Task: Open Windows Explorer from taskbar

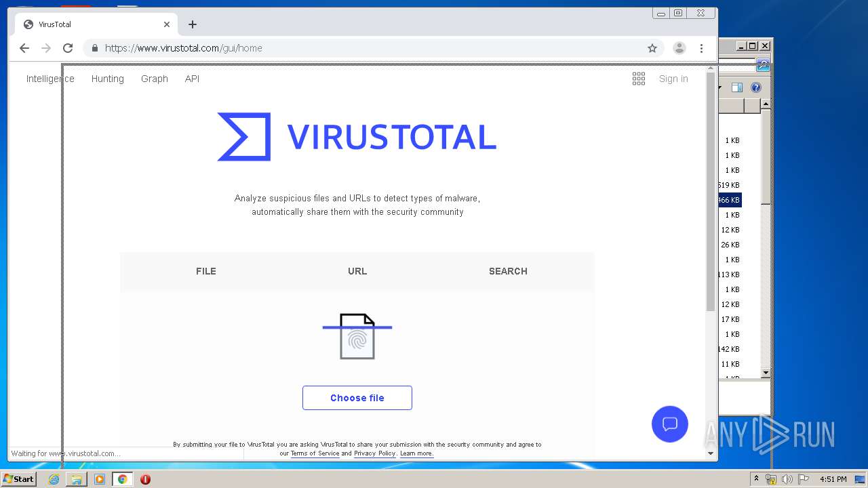Action: pyautogui.click(x=77, y=479)
